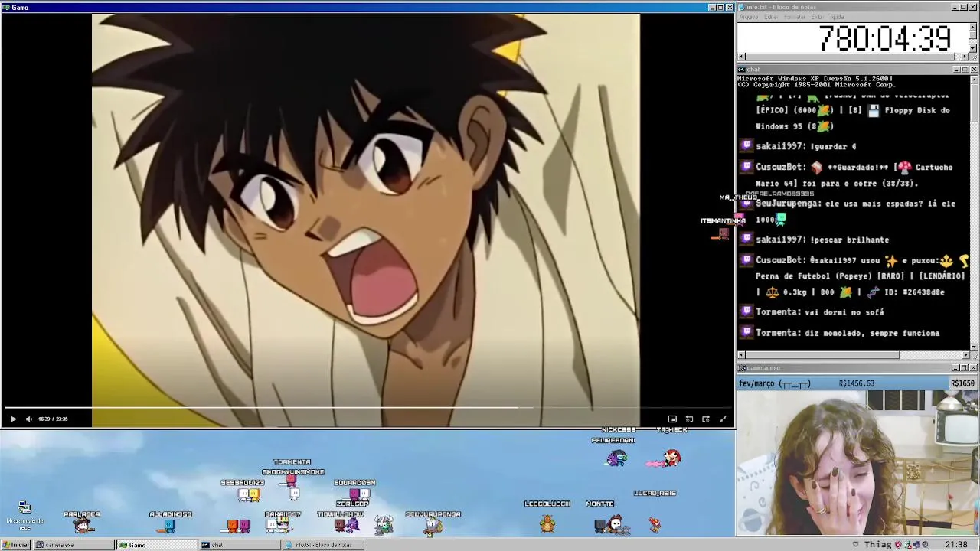
Task: Click chat window horizontal scrollbar thumb
Action: coord(822,355)
